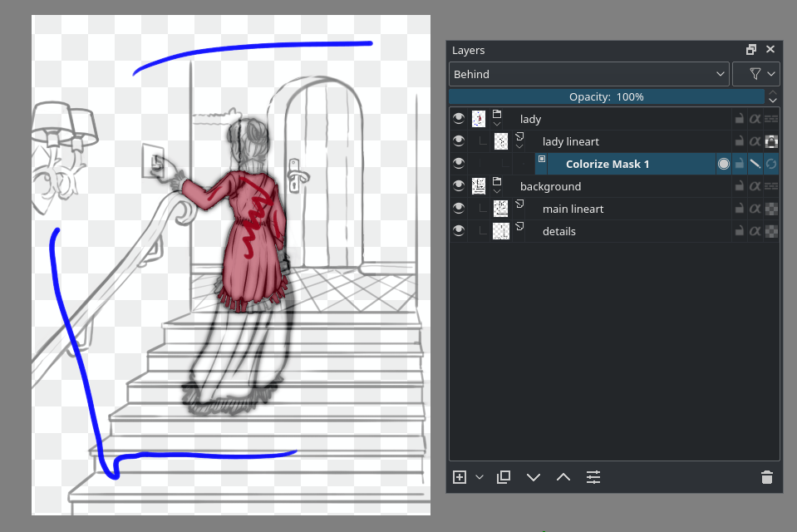Viewport: 797px width, 532px height.
Task: Open layer properties from the bottom bar
Action: [593, 477]
